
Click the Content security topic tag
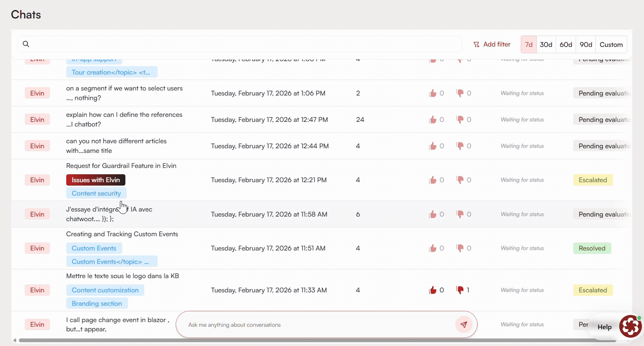click(x=96, y=194)
